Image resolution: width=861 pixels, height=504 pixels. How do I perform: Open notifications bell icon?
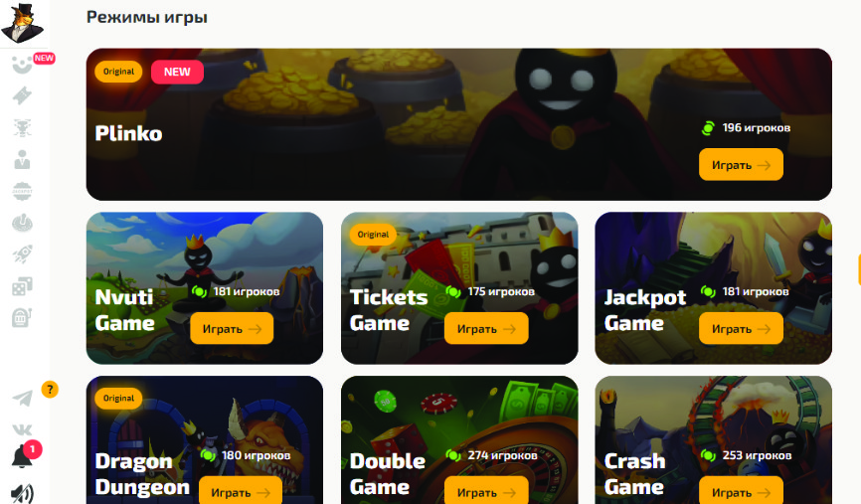point(22,457)
